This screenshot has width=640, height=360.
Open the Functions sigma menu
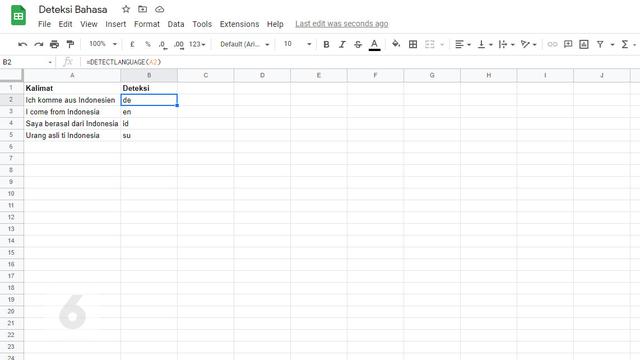pyautogui.click(x=624, y=44)
